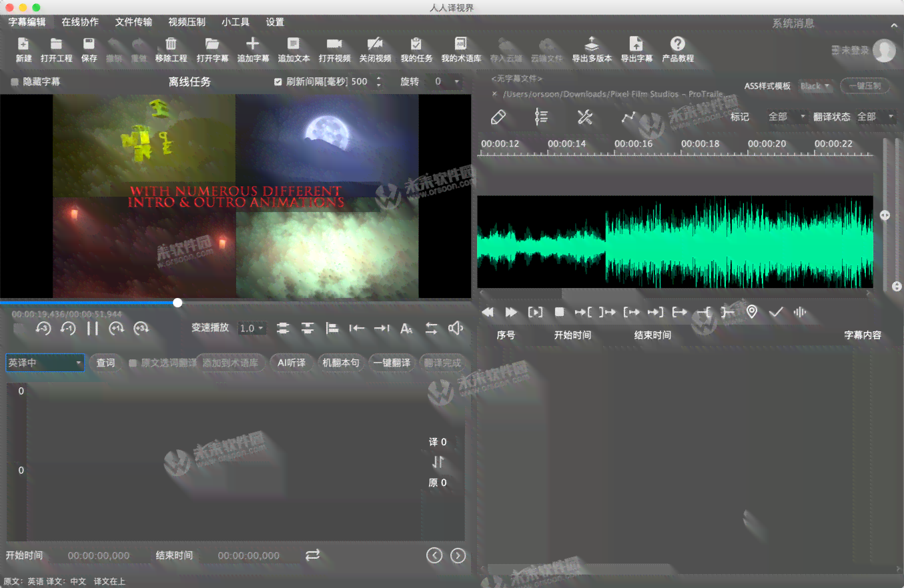
Task: Open 我的任务 clipboard icon
Action: (416, 45)
